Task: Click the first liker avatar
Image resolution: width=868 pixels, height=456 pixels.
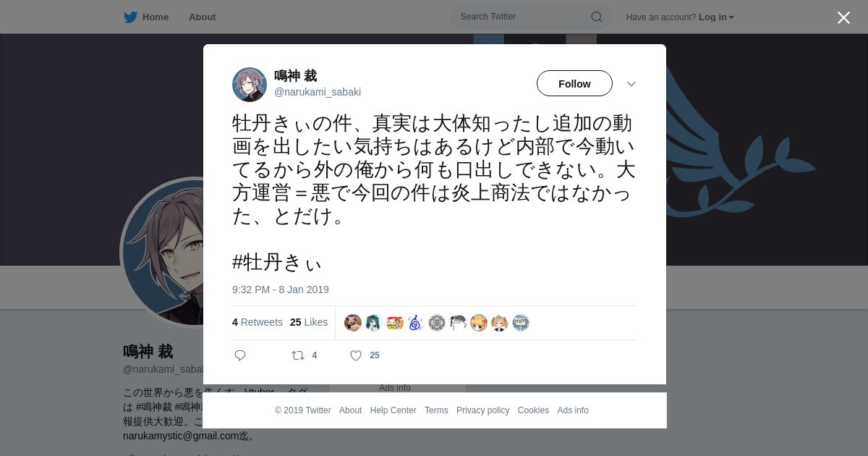Action: [x=353, y=323]
